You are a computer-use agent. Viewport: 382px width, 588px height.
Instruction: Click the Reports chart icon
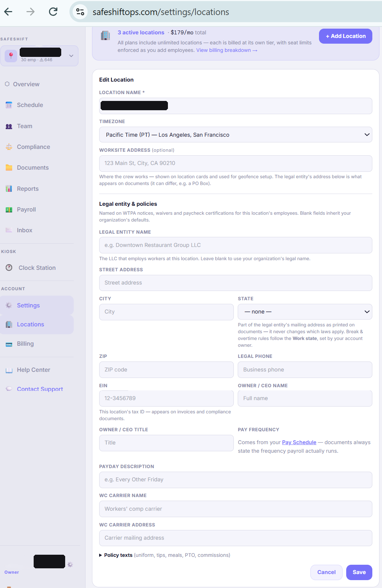9,189
